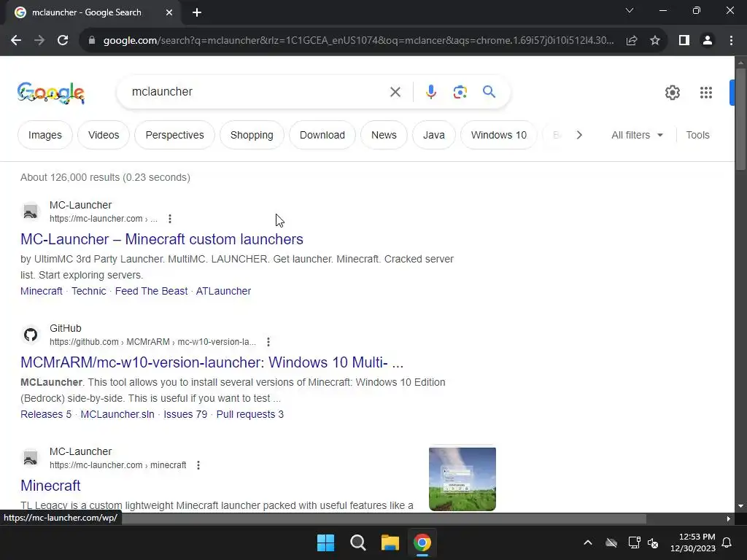
Task: Select the Download filter chip
Action: (322, 135)
